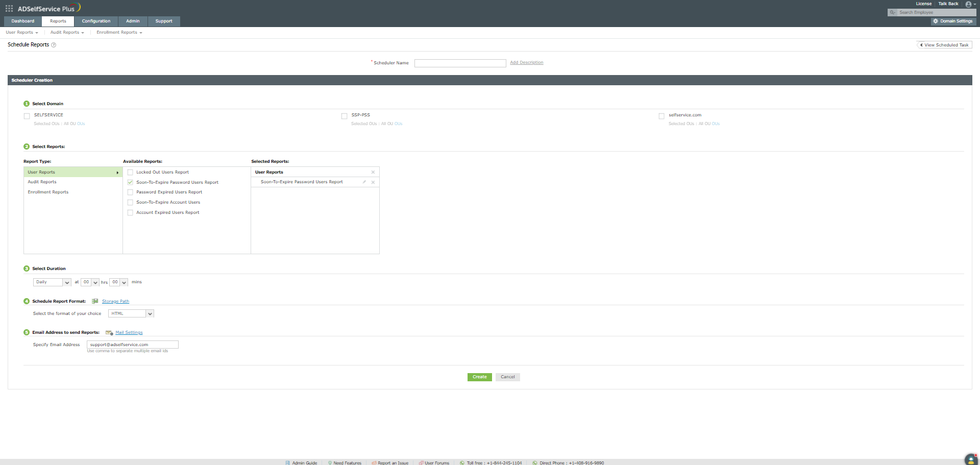Image resolution: width=980 pixels, height=465 pixels.
Task: Edit the Soon-To-Expire Password Users Report with pencil icon
Action: coord(364,182)
